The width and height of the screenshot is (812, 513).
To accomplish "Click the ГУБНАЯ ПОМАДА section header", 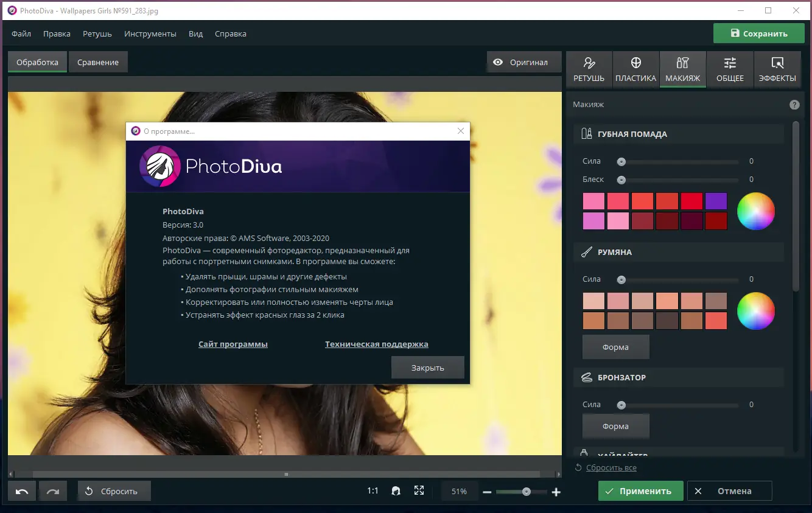I will (679, 134).
